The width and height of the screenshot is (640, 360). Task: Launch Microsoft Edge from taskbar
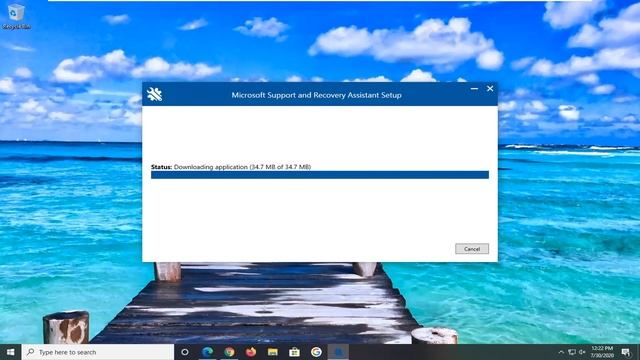pos(207,352)
